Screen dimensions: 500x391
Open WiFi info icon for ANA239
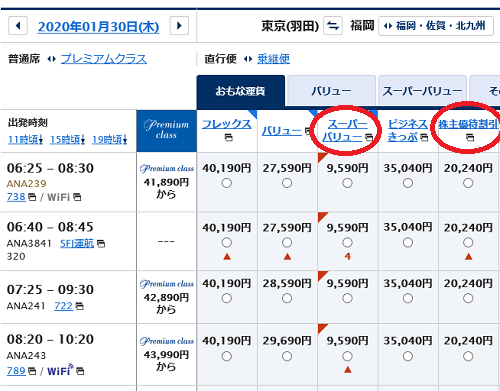pos(77,197)
